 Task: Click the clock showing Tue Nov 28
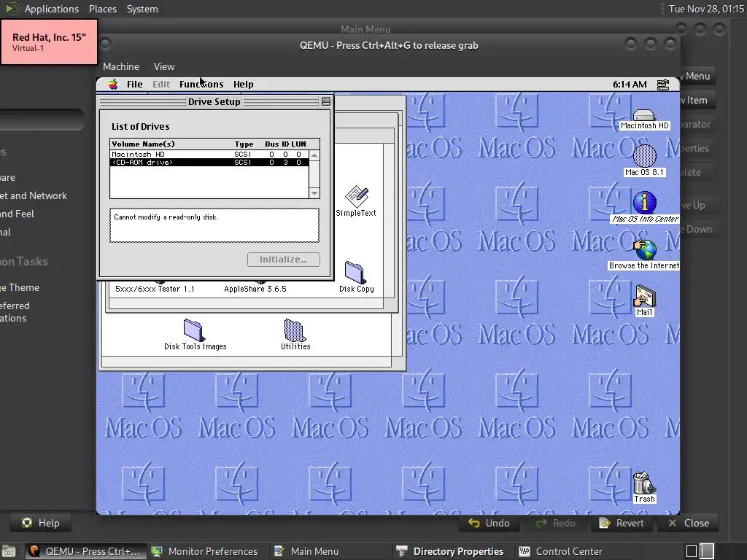(x=706, y=9)
